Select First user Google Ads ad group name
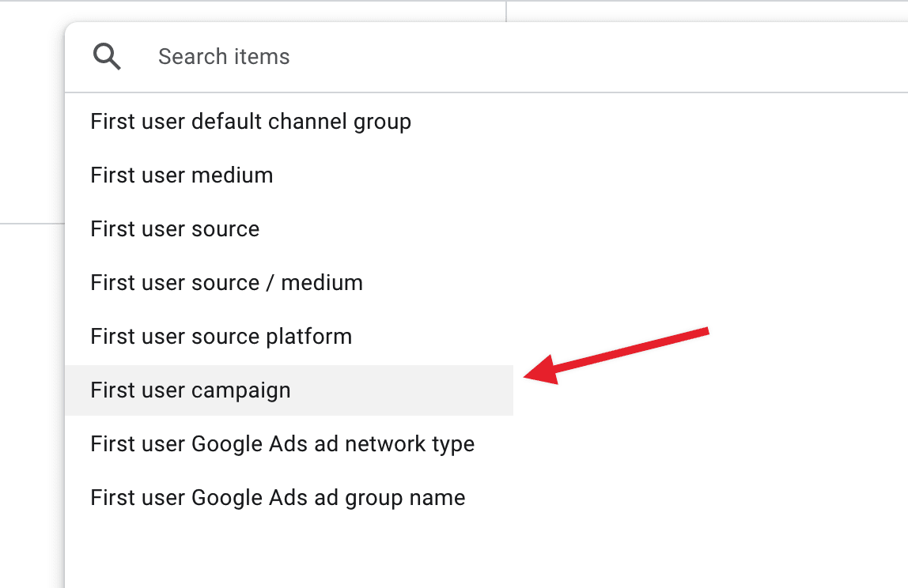The image size is (908, 588). 278,498
